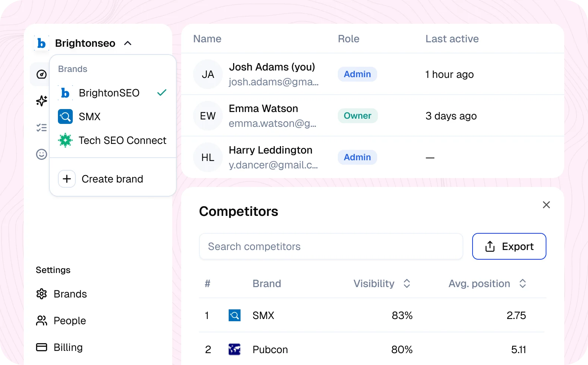Sort competitors by Visibility
Screen dimensions: 588x365
pyautogui.click(x=407, y=283)
